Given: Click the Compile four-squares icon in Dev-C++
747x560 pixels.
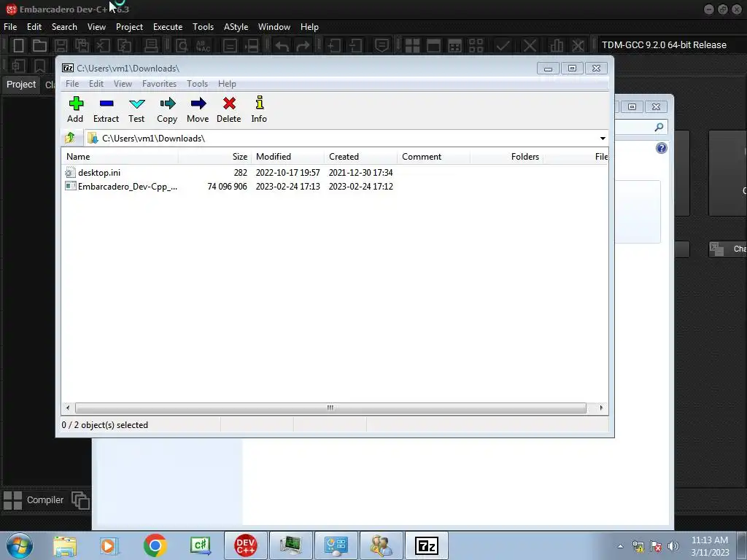Looking at the screenshot, I should 413,46.
